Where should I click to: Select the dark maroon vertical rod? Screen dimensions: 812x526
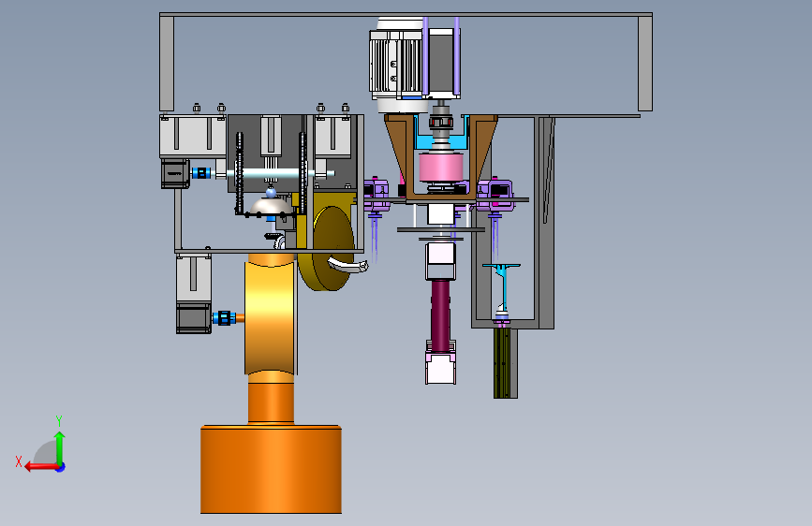pos(441,314)
